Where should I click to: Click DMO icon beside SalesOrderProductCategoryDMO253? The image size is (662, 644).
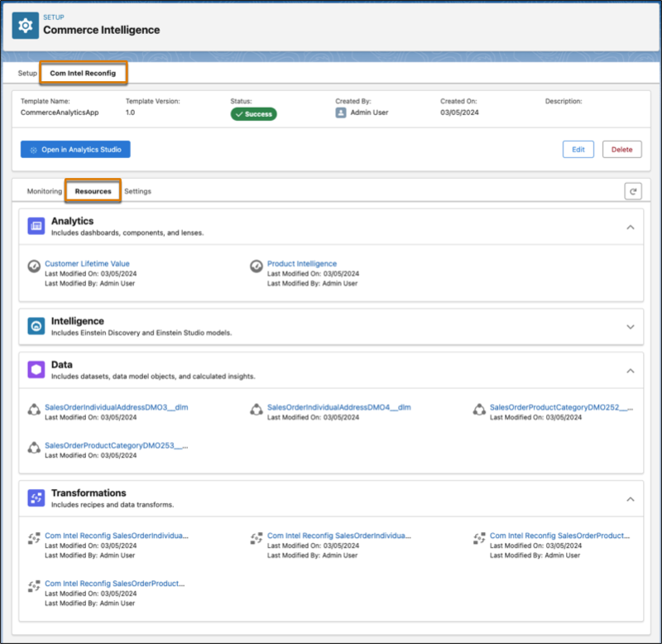[34, 447]
